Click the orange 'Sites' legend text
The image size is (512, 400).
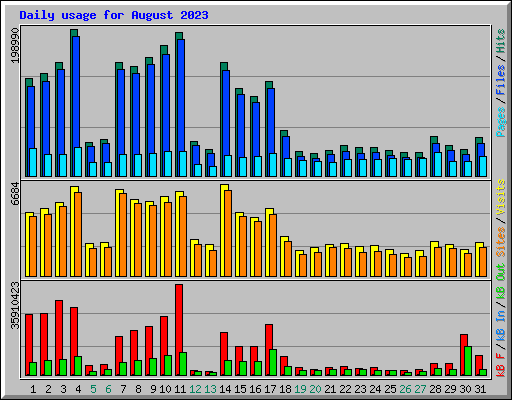(500, 242)
